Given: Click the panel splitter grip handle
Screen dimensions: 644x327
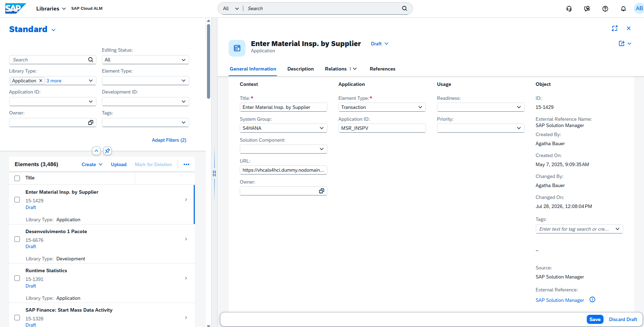Looking at the screenshot, I should point(214,173).
